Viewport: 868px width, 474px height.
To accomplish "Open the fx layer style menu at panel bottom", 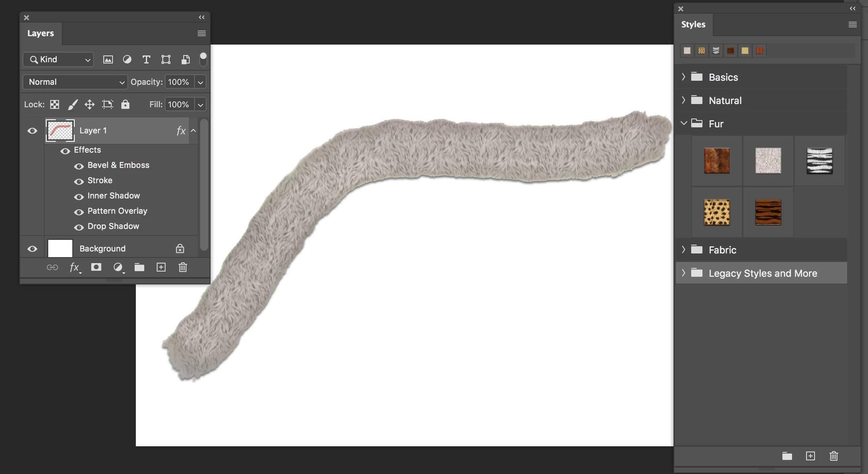I will [74, 267].
